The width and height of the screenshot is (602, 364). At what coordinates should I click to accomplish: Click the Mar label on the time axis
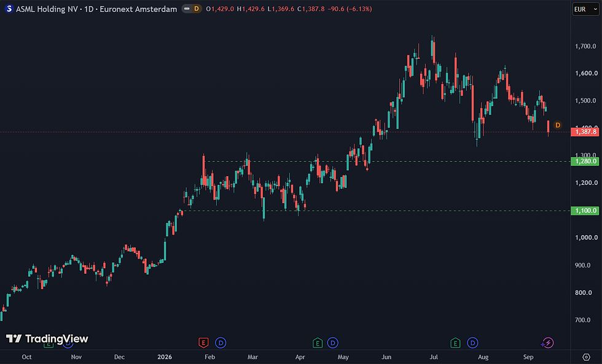click(x=252, y=357)
